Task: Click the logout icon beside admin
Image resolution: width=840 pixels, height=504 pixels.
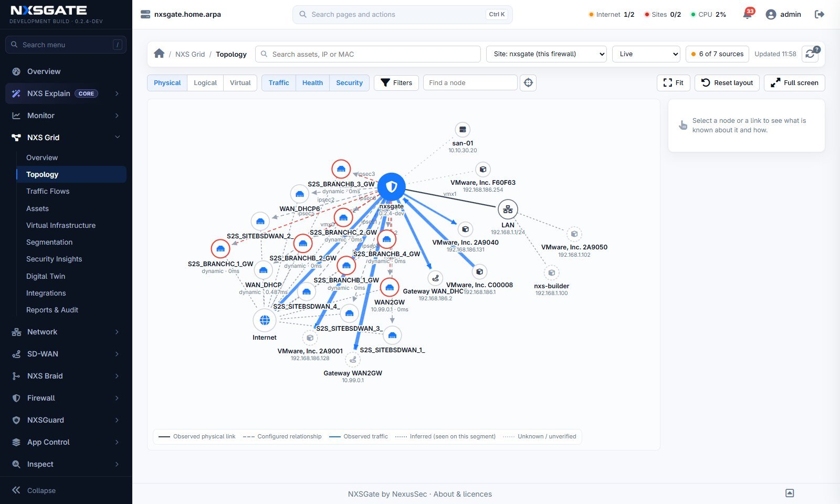Action: click(819, 14)
